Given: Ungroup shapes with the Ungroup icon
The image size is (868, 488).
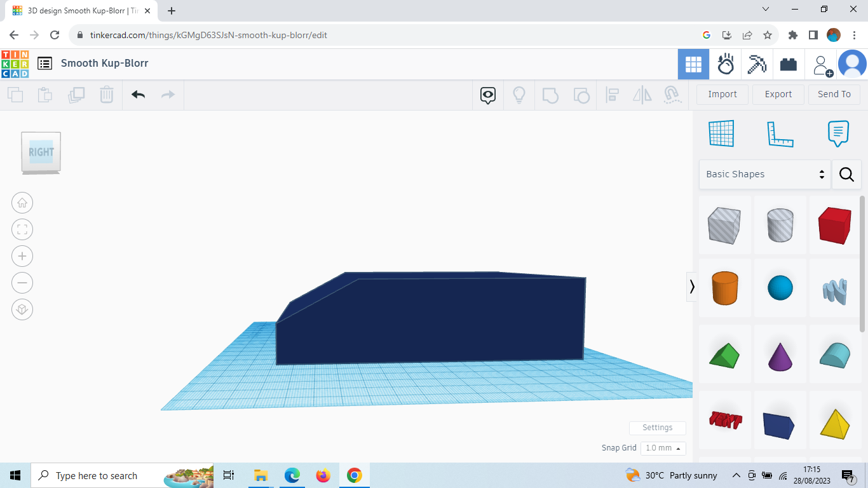Looking at the screenshot, I should pyautogui.click(x=581, y=94).
